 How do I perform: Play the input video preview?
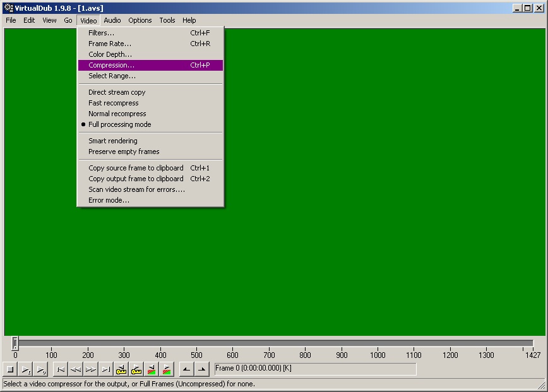click(x=26, y=370)
